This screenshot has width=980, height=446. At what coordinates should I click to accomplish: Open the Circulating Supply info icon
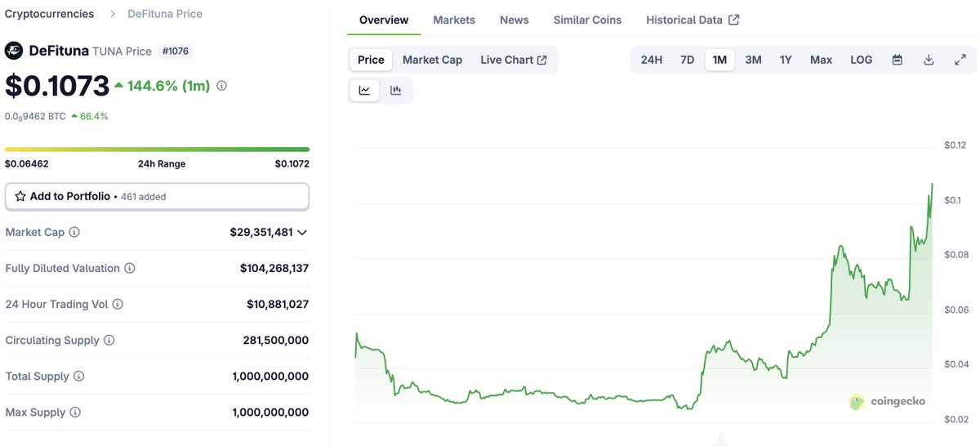[109, 341]
